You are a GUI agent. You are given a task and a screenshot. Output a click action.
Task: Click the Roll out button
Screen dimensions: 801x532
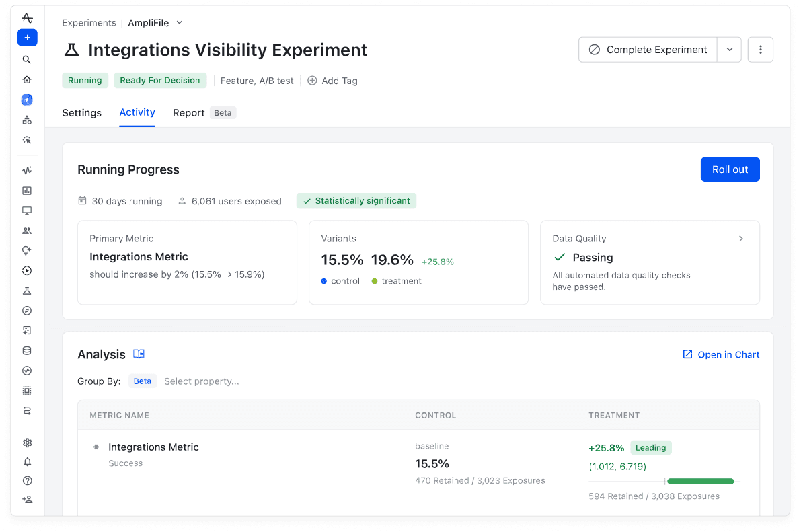pyautogui.click(x=730, y=169)
